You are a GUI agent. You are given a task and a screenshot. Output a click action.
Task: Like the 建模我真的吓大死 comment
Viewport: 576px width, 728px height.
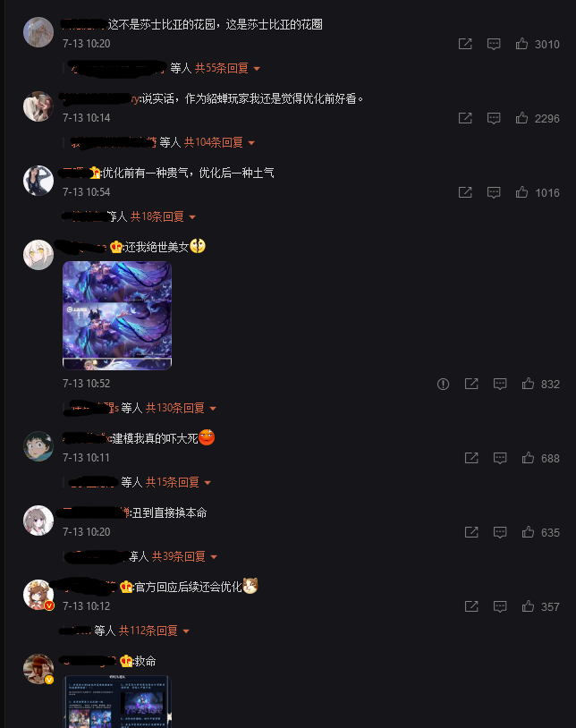pyautogui.click(x=528, y=458)
